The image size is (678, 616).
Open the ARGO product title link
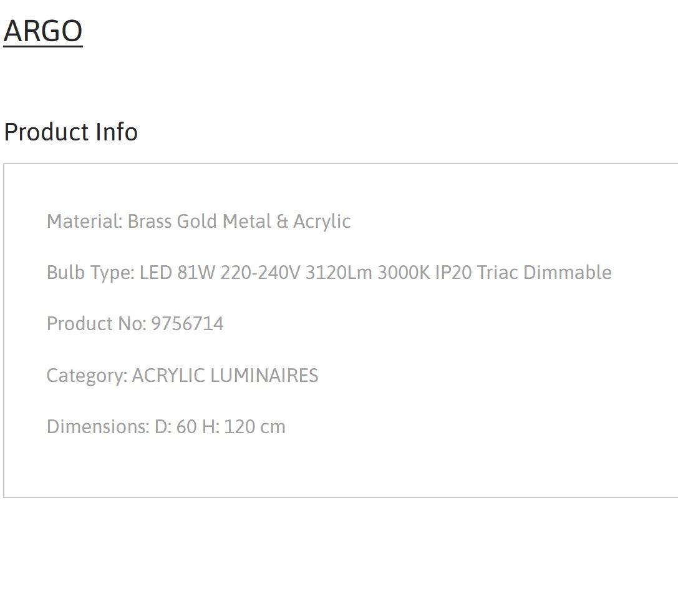click(43, 31)
